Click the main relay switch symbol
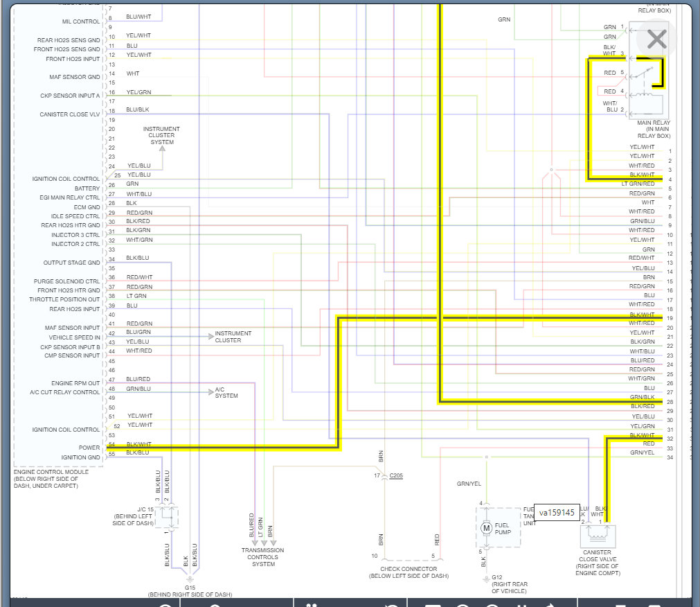 pos(644,72)
